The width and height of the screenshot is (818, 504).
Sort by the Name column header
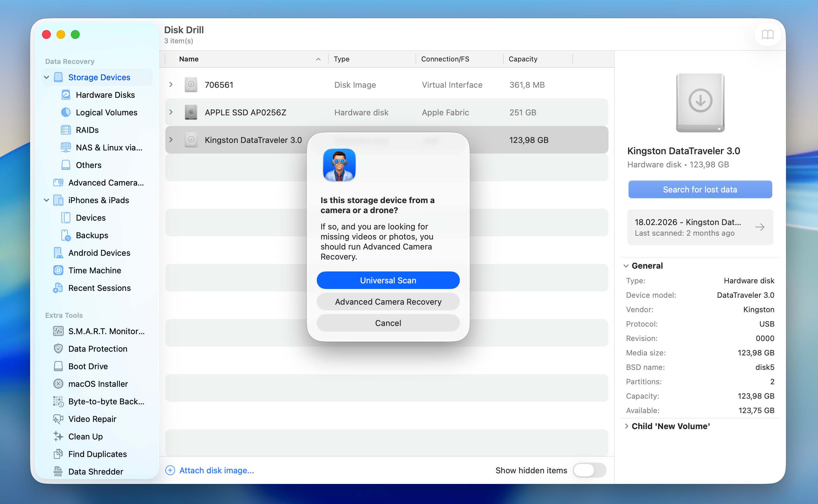pos(247,59)
